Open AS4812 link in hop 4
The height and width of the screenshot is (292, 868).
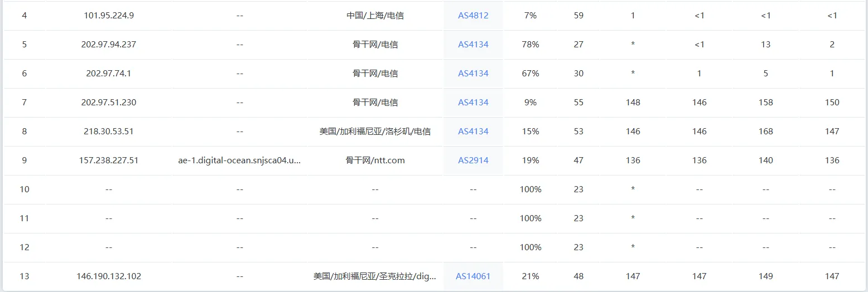tap(473, 16)
